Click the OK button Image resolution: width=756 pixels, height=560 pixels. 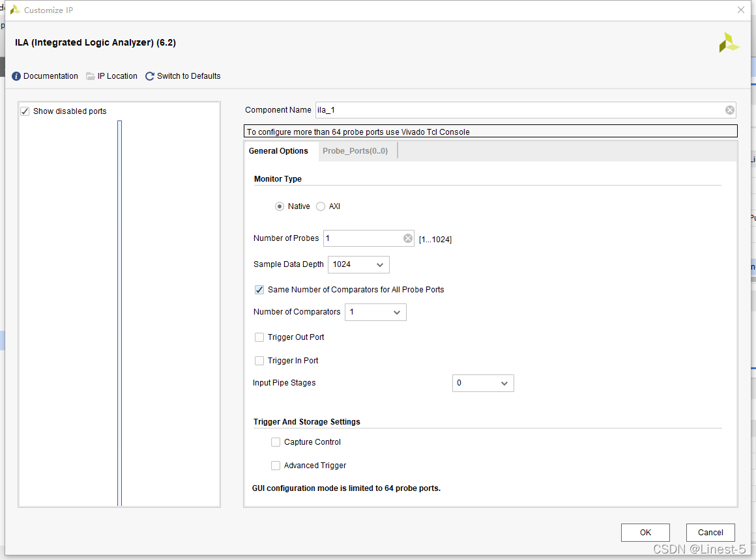click(x=645, y=533)
